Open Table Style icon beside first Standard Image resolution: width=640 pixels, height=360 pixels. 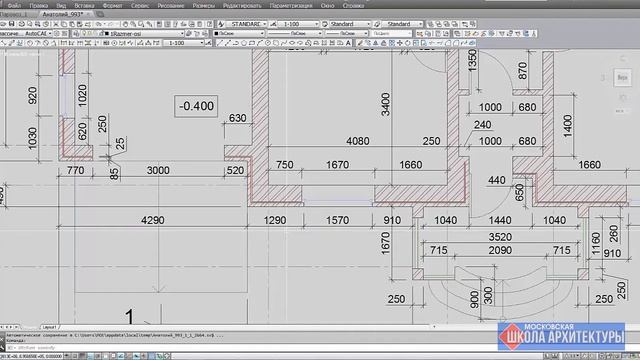325,24
